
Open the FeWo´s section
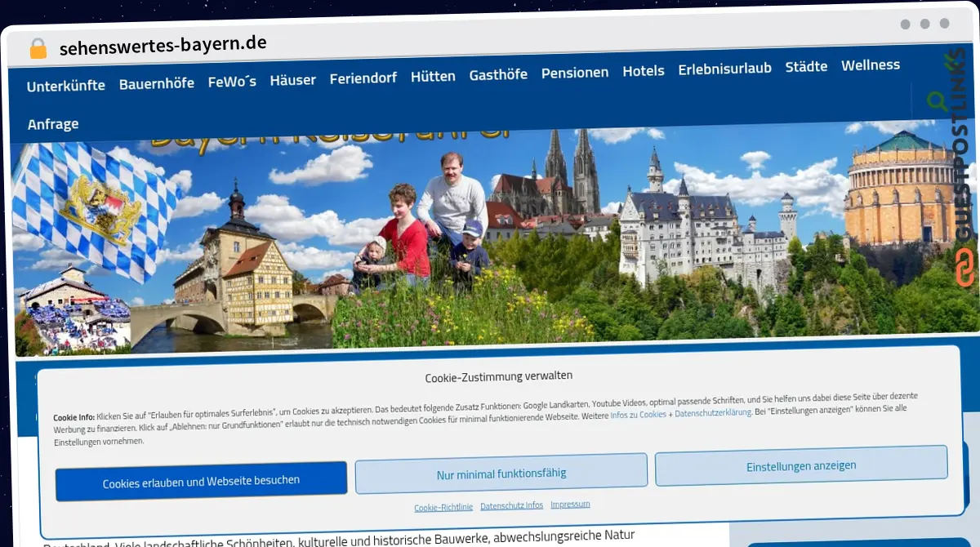tap(231, 82)
